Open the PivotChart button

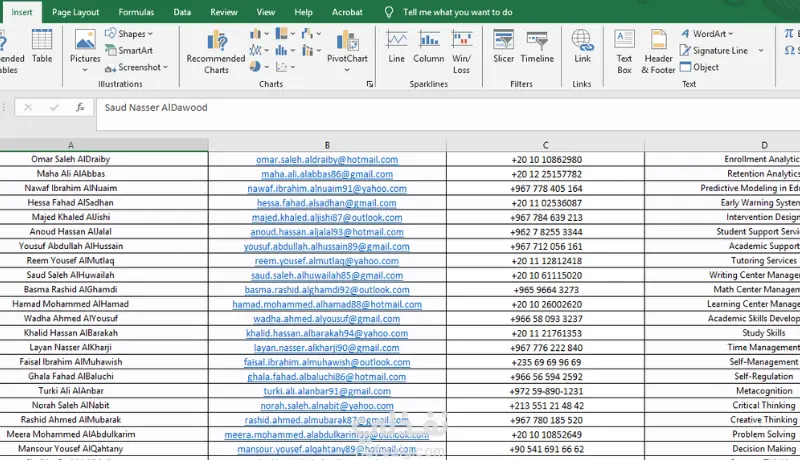pos(347,46)
